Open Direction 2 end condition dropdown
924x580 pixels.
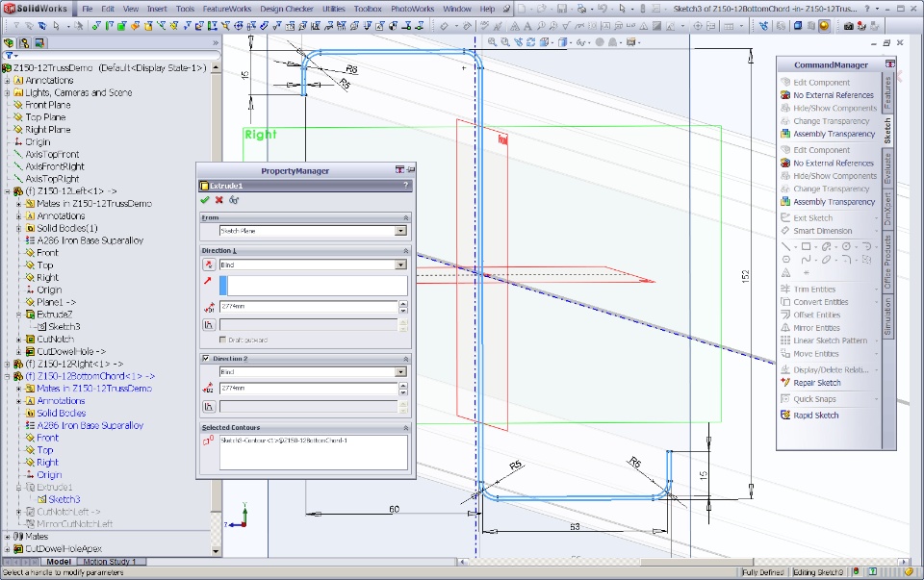coord(400,372)
